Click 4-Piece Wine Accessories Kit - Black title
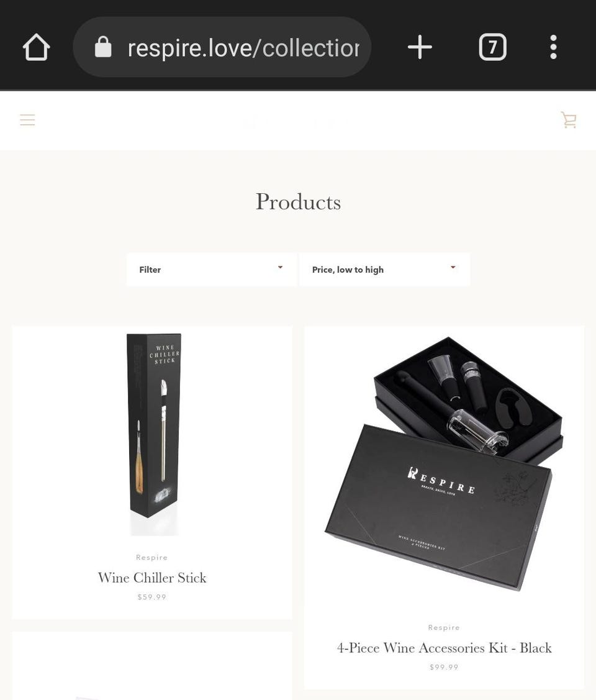The width and height of the screenshot is (596, 700). tap(445, 648)
